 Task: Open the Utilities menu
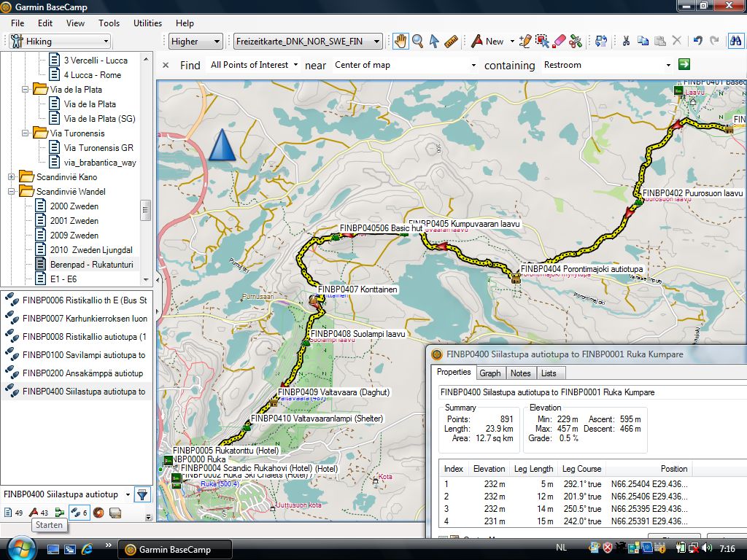[147, 23]
